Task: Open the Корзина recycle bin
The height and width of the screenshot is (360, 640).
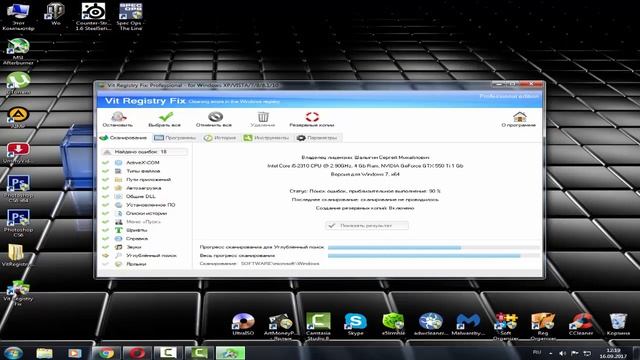Action: click(x=618, y=324)
